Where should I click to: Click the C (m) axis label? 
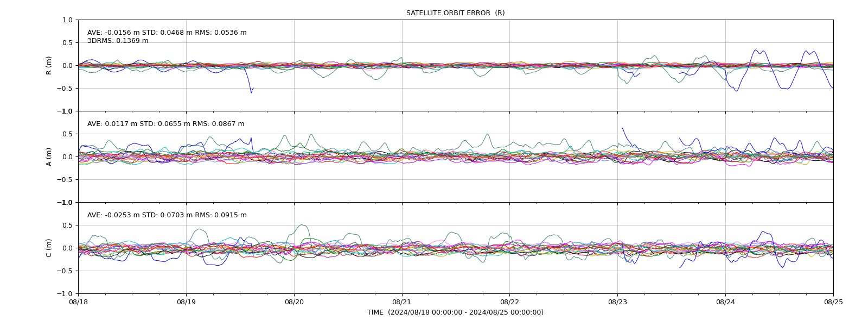click(x=49, y=248)
